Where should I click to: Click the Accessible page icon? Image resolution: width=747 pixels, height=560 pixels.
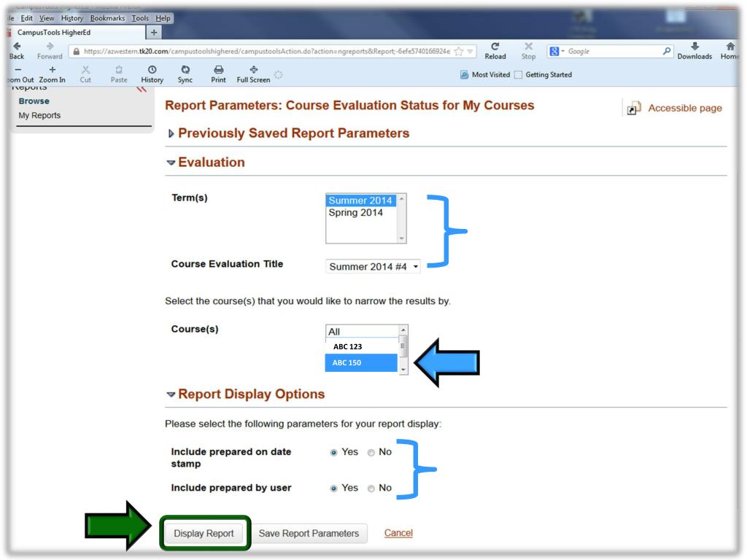point(634,109)
